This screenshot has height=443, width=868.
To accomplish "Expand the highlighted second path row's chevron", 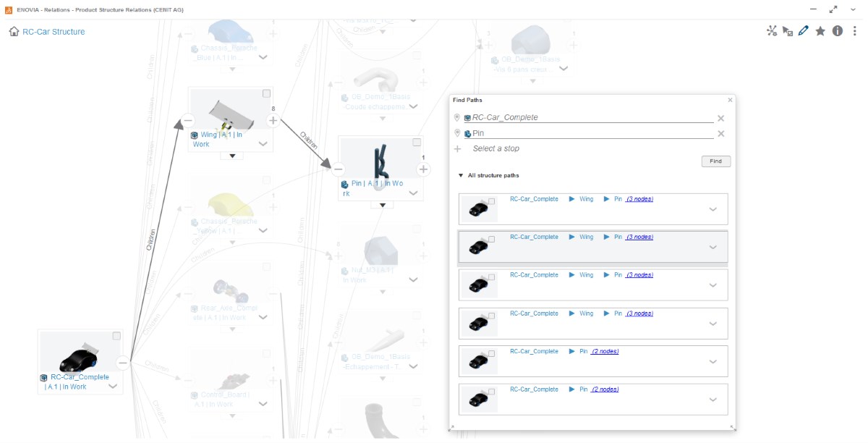I will coord(712,248).
